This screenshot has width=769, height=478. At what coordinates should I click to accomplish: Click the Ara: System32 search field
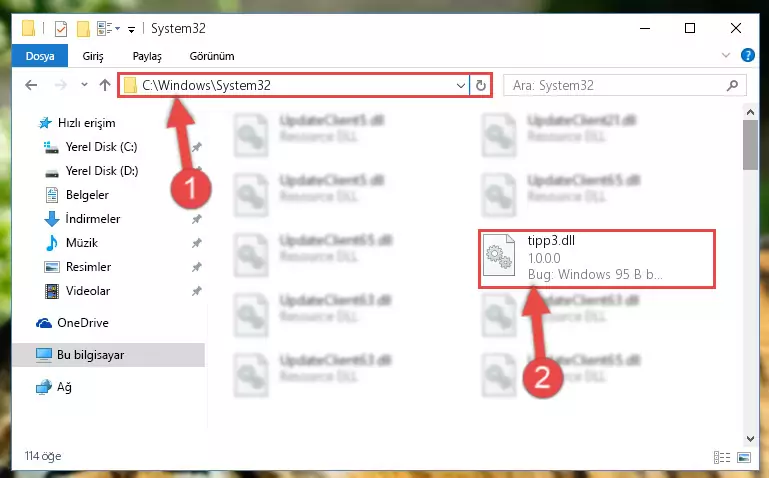[616, 85]
